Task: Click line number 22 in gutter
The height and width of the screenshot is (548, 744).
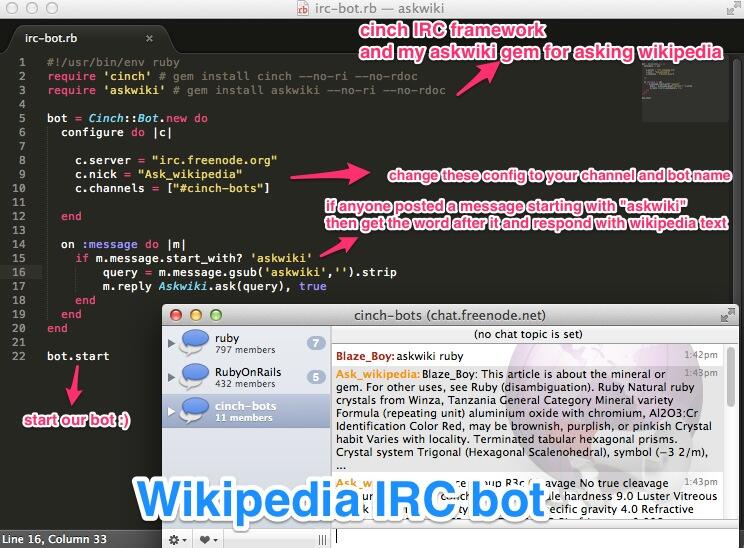Action: point(19,356)
